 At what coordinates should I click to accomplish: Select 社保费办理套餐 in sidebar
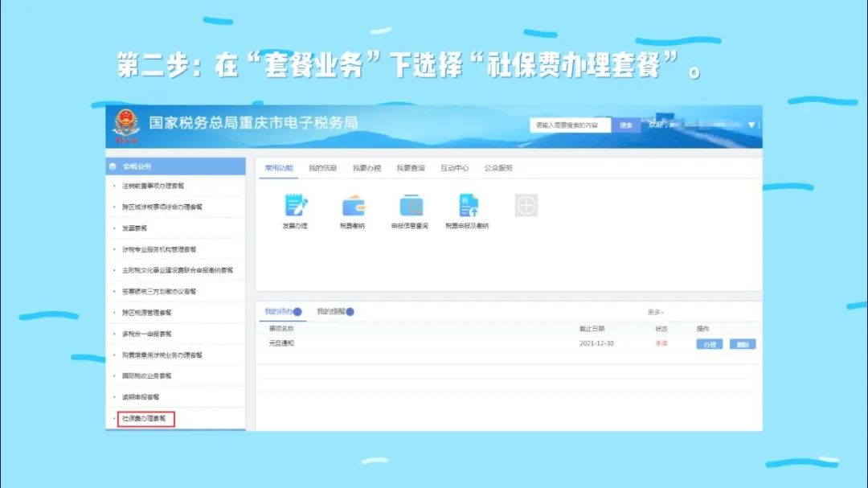coord(145,419)
